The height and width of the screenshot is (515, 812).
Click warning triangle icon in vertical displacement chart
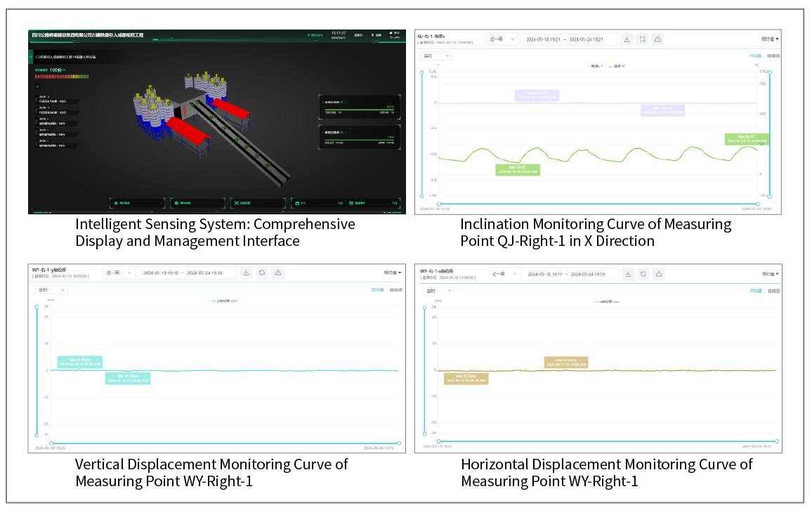pos(277,273)
